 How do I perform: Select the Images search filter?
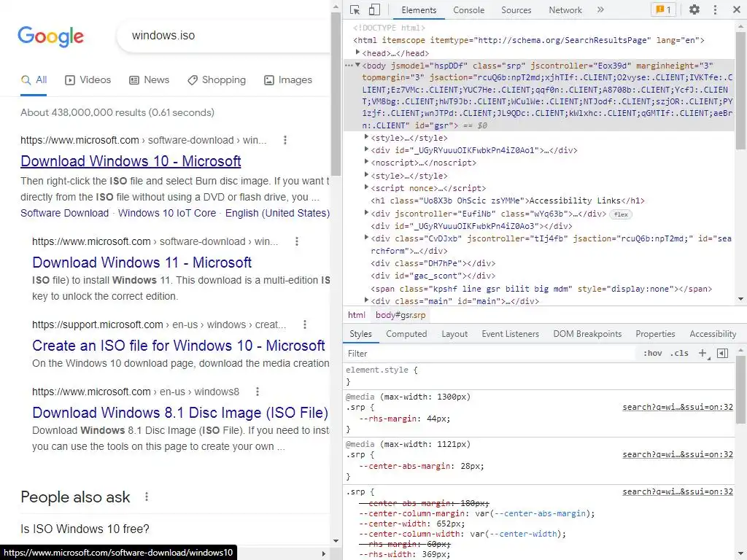(287, 80)
